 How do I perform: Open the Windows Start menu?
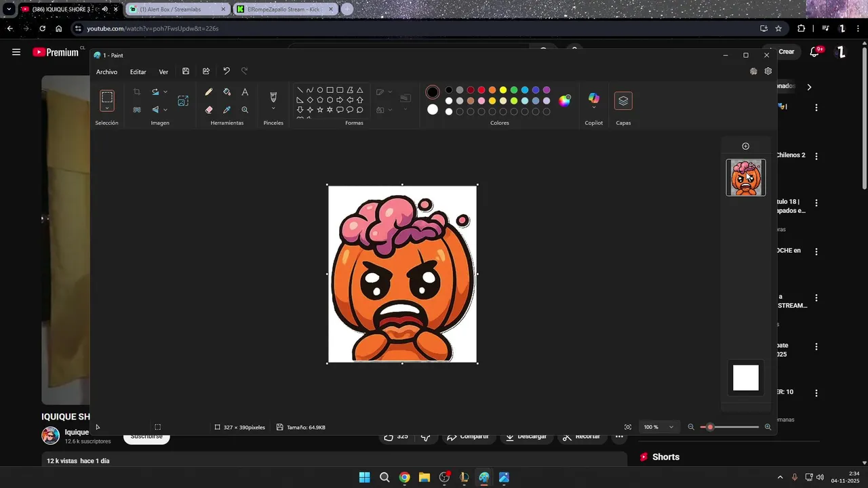coord(364,477)
